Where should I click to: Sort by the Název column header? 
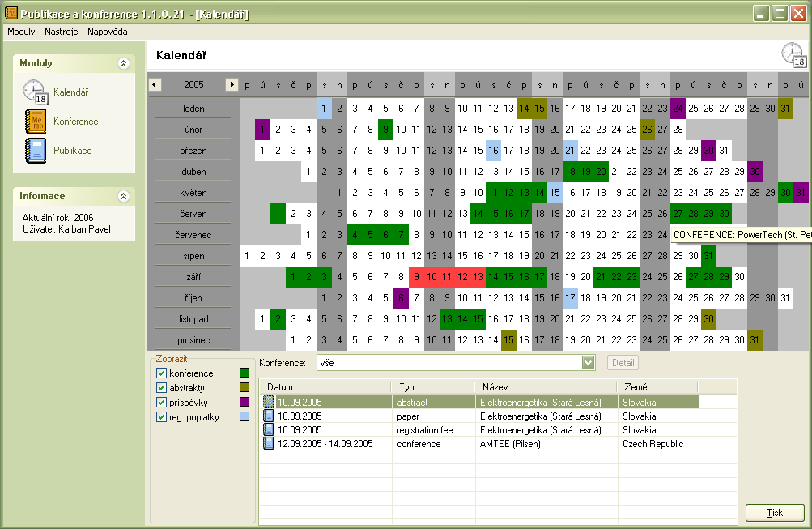click(x=546, y=387)
